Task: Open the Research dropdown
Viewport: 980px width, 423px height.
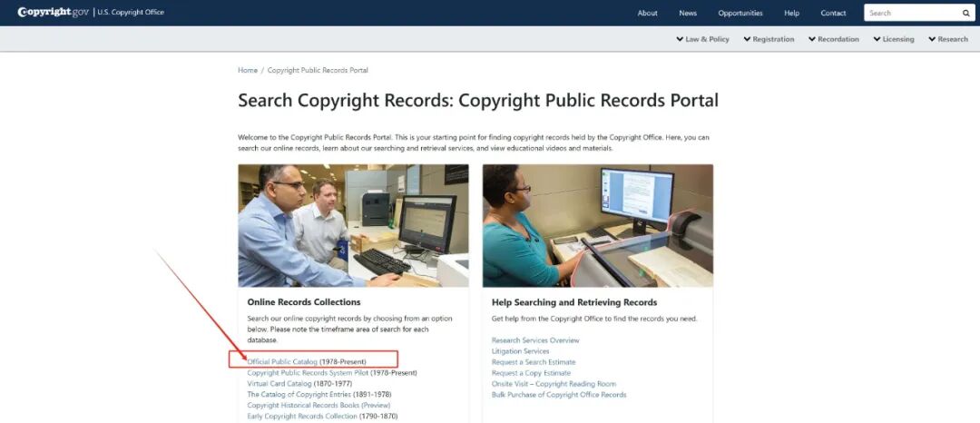Action: click(x=948, y=39)
